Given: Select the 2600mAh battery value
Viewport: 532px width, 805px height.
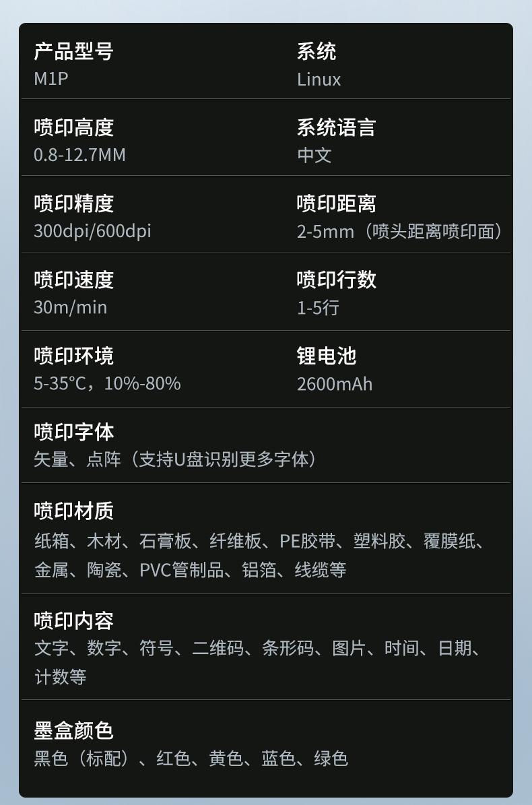Looking at the screenshot, I should 334,384.
